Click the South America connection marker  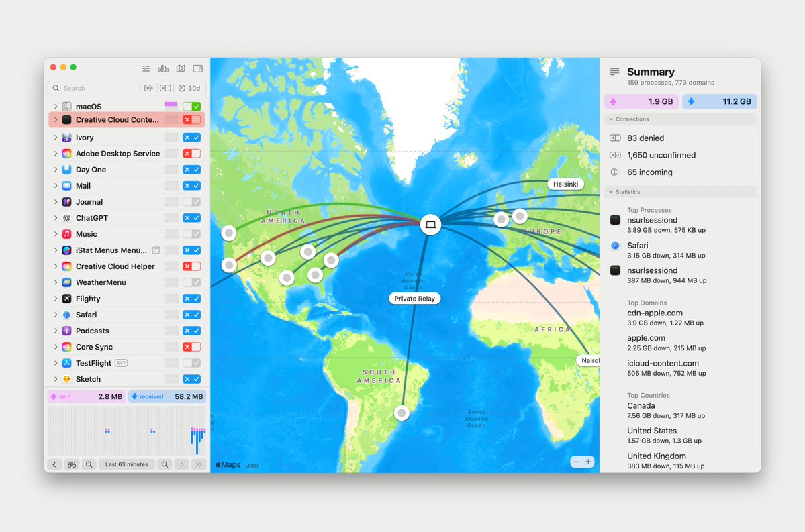coord(402,413)
